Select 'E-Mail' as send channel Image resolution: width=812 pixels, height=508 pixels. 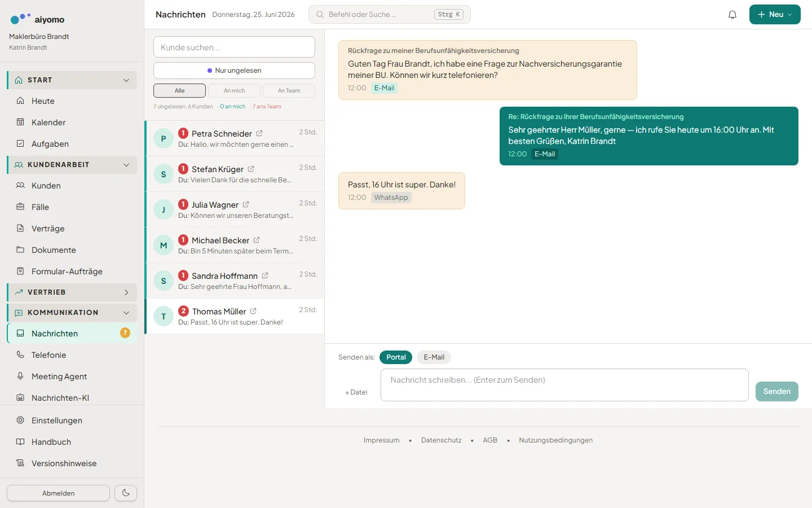tap(434, 357)
